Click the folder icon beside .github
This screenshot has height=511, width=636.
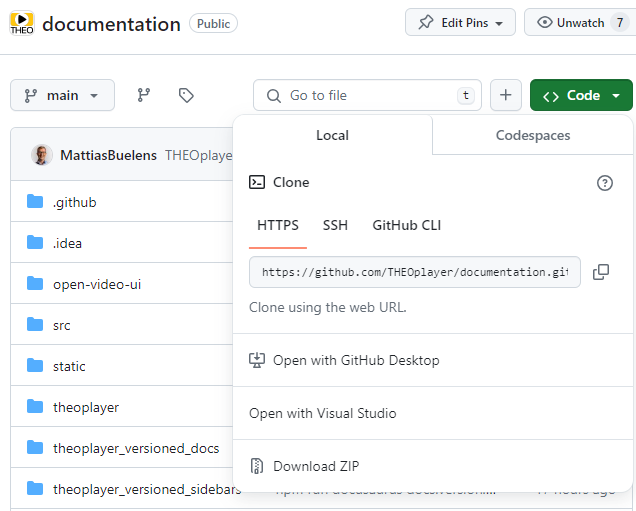35,201
